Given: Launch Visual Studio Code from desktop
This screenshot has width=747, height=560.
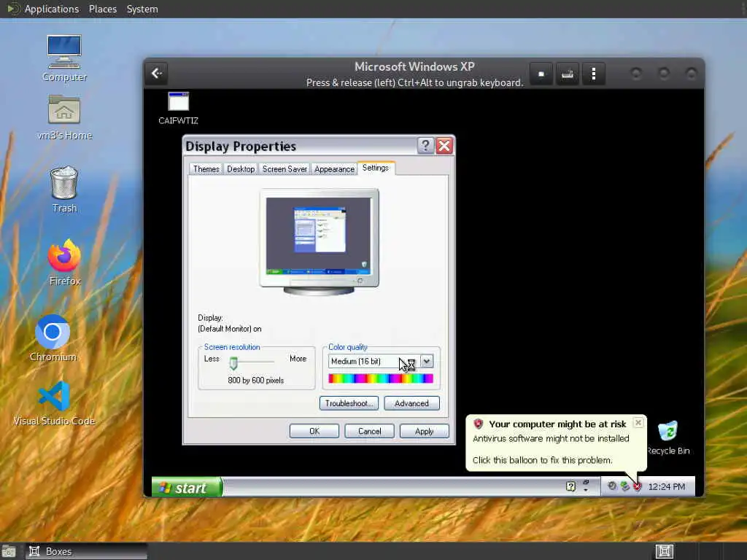Looking at the screenshot, I should tap(54, 404).
